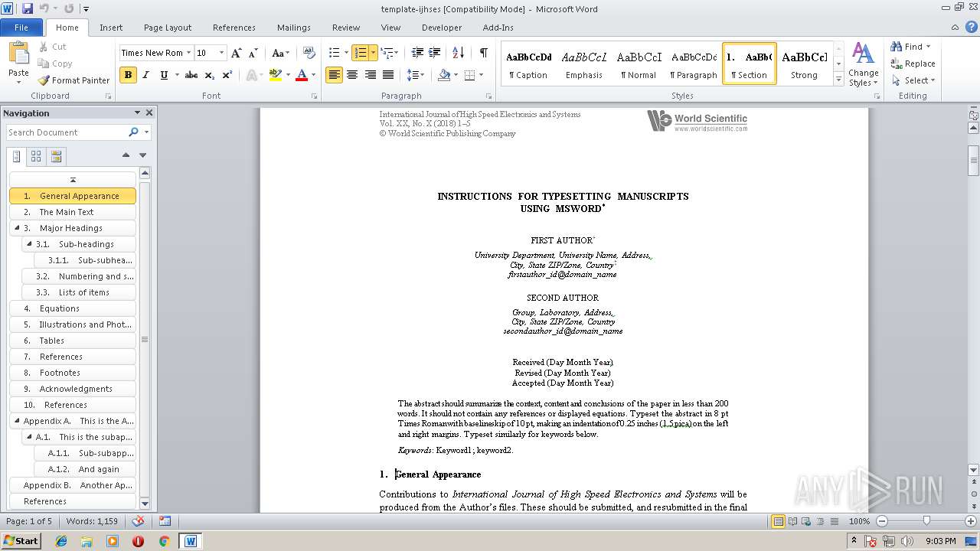Open Windows Start menu
The width and height of the screenshot is (980, 551).
(x=21, y=540)
